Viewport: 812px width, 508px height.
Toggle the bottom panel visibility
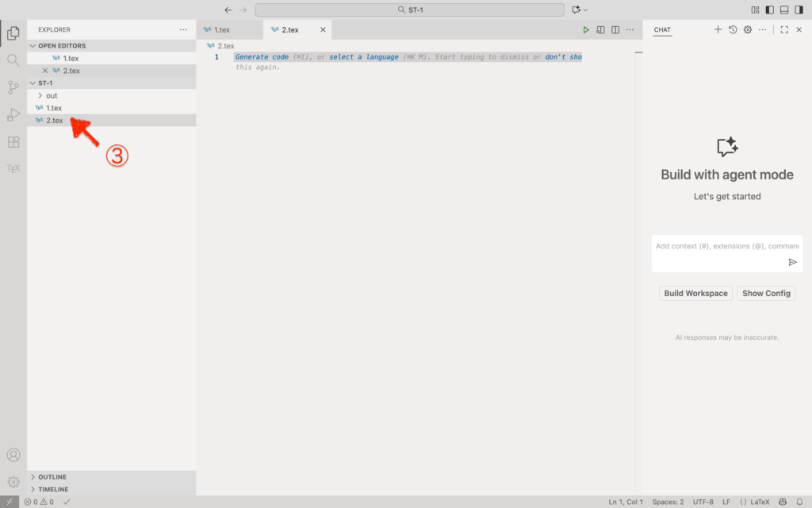[x=784, y=10]
